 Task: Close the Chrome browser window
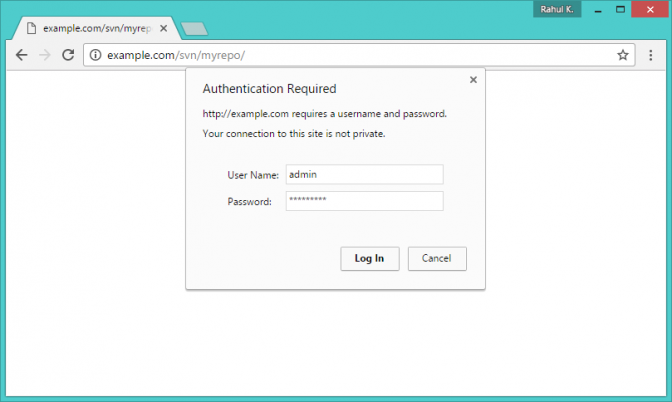click(x=650, y=9)
